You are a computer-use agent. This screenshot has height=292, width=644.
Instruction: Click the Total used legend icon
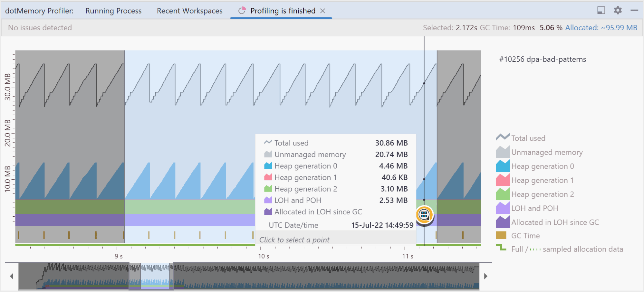coord(503,138)
